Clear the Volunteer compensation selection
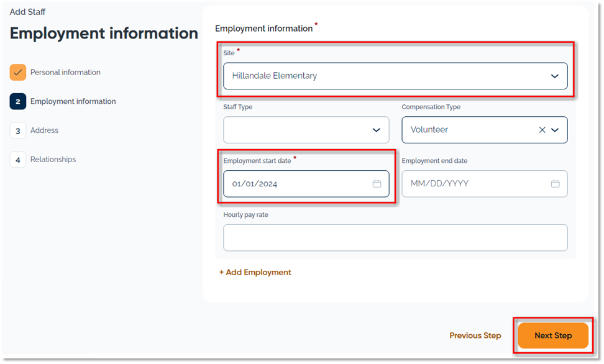 (542, 130)
